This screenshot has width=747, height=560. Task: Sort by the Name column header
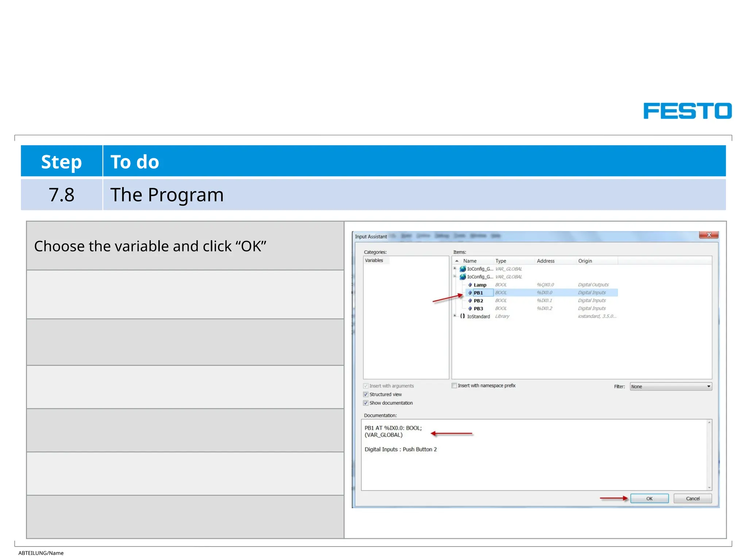click(470, 261)
